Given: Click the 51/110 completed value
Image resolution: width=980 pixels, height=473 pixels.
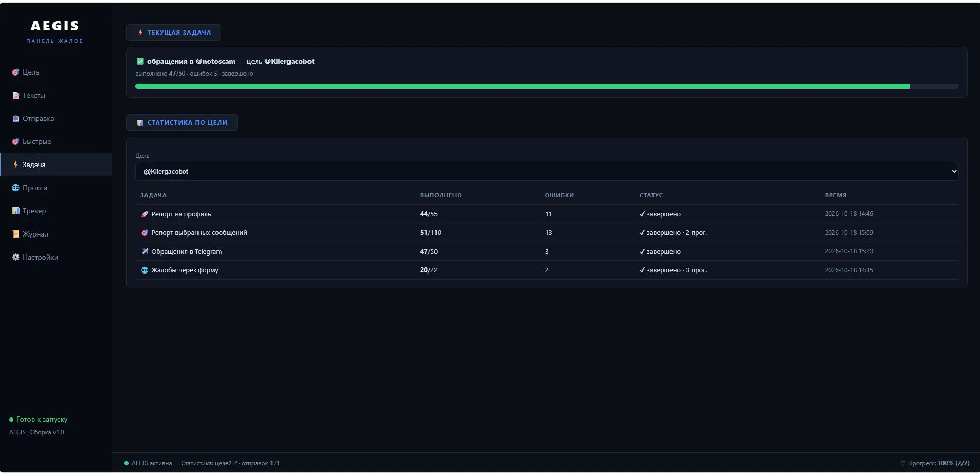Looking at the screenshot, I should [x=430, y=233].
